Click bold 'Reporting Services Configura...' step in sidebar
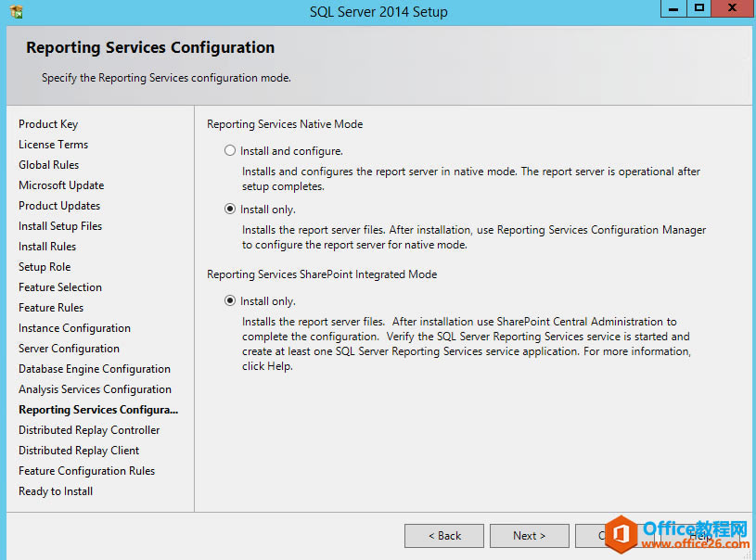The width and height of the screenshot is (756, 560). click(x=98, y=410)
